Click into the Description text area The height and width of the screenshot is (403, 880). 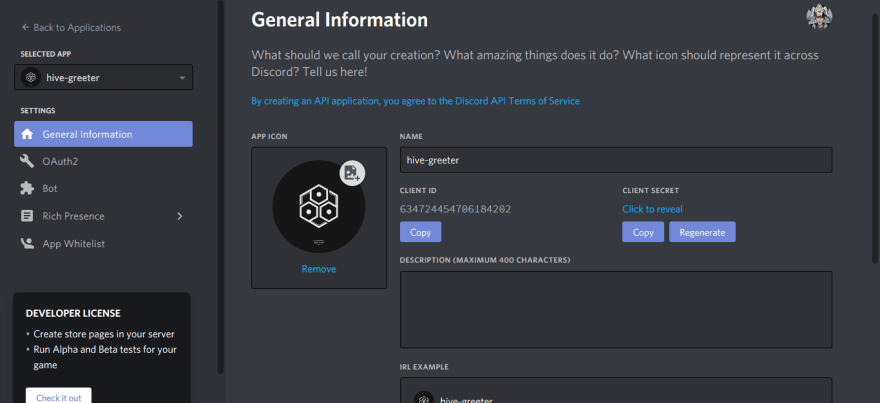[616, 310]
